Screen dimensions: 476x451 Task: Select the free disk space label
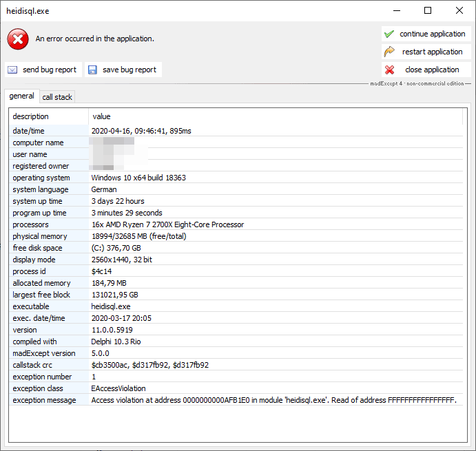(37, 248)
